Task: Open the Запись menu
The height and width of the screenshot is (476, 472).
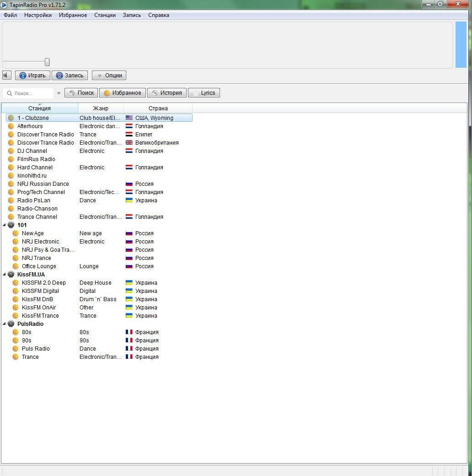Action: click(132, 15)
